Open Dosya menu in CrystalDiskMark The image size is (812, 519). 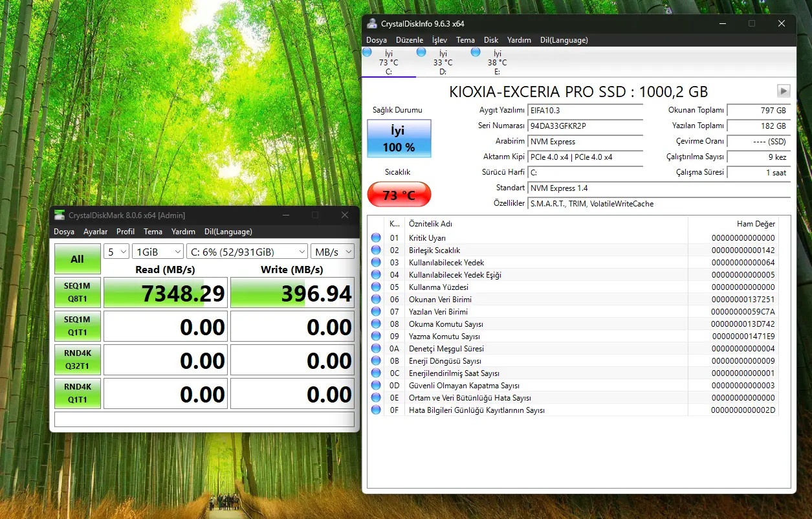coord(64,231)
